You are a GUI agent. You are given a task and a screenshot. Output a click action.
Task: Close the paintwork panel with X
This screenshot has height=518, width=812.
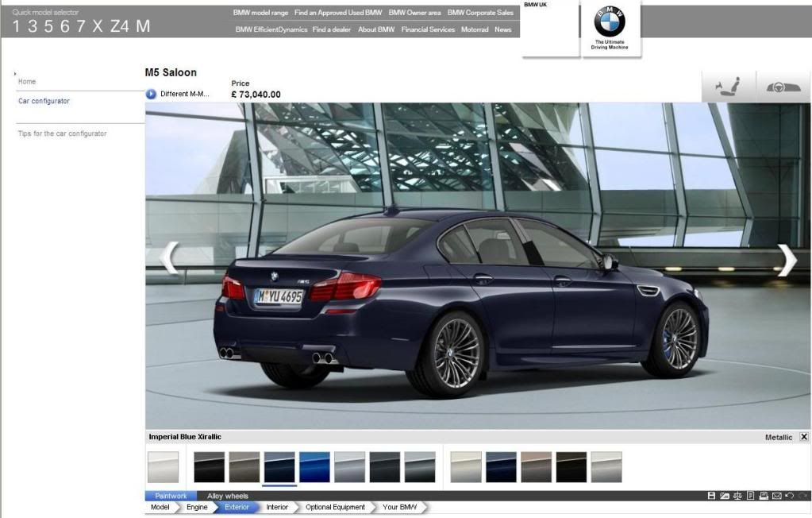click(804, 437)
